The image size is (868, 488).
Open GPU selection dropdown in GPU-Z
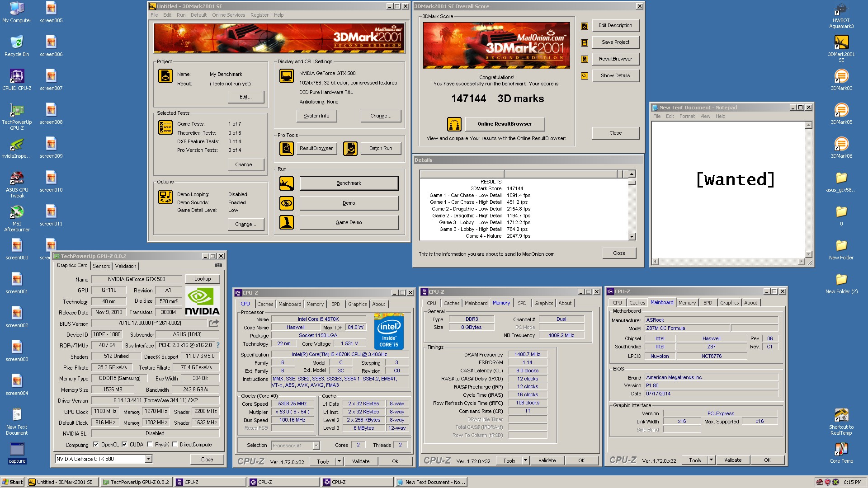click(148, 459)
